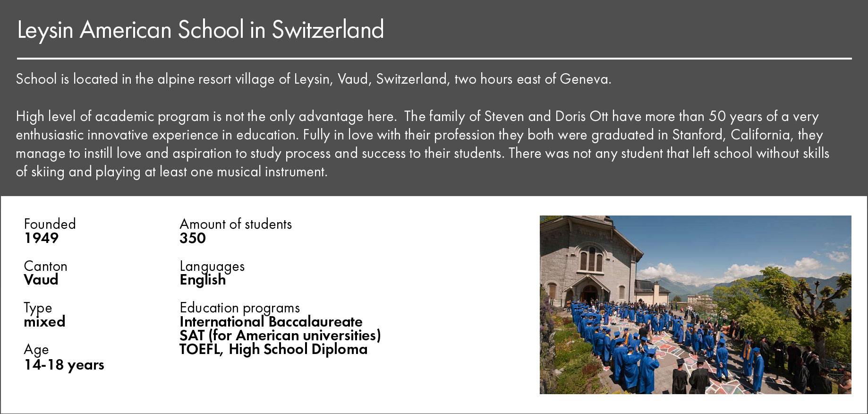Click SAT (for American universities) text
This screenshot has width=868, height=414.
coord(280,336)
